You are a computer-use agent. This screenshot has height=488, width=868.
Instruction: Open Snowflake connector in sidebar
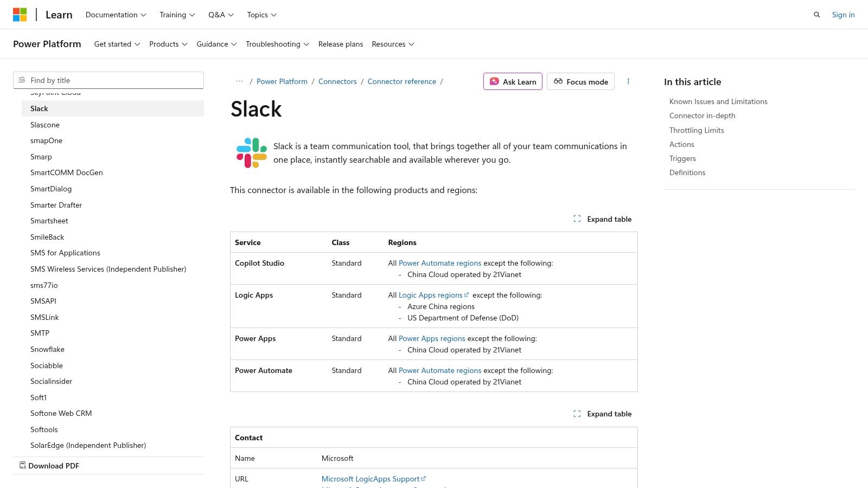(47, 349)
